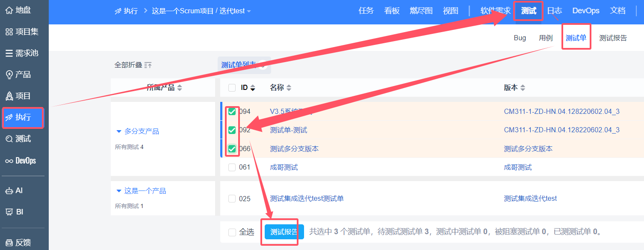Open BI in the sidebar
644x250 pixels.
click(x=14, y=212)
